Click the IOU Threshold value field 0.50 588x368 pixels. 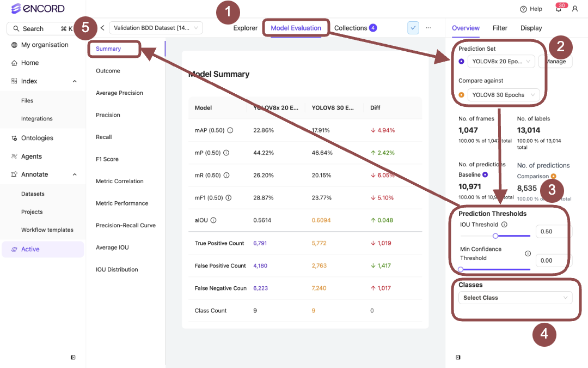click(x=554, y=231)
